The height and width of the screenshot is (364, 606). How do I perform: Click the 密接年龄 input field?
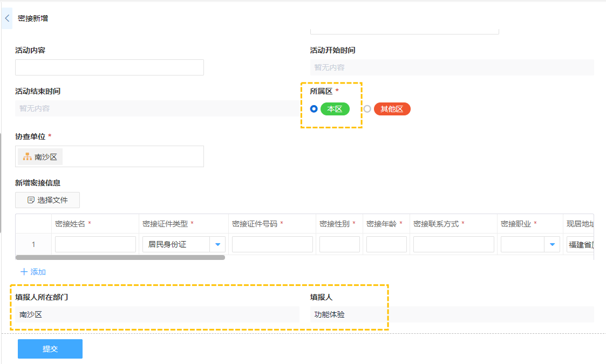[x=386, y=244]
